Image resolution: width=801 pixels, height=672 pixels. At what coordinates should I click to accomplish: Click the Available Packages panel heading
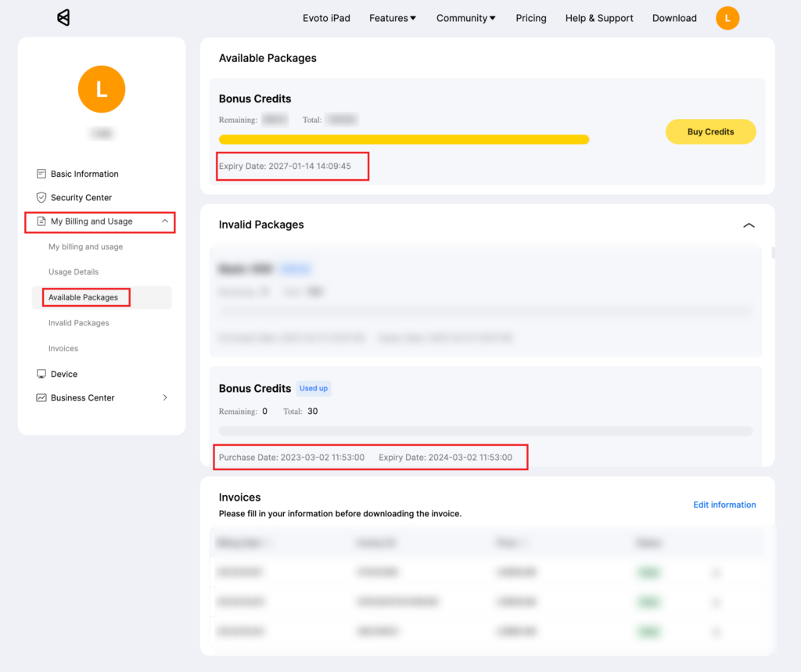click(x=268, y=58)
